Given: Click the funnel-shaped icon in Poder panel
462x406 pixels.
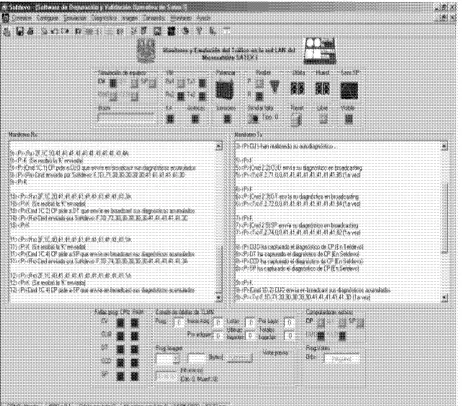Looking at the screenshot, I should pos(274,86).
